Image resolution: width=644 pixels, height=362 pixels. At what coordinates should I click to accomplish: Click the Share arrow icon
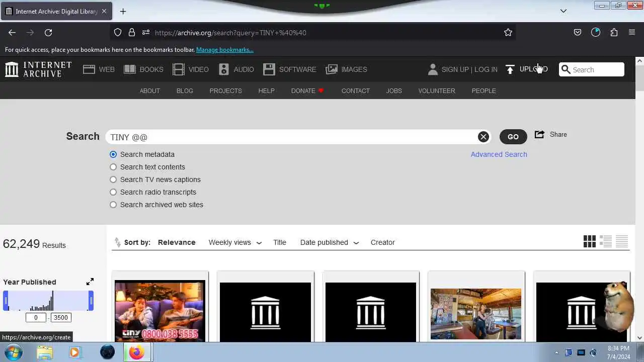point(539,134)
